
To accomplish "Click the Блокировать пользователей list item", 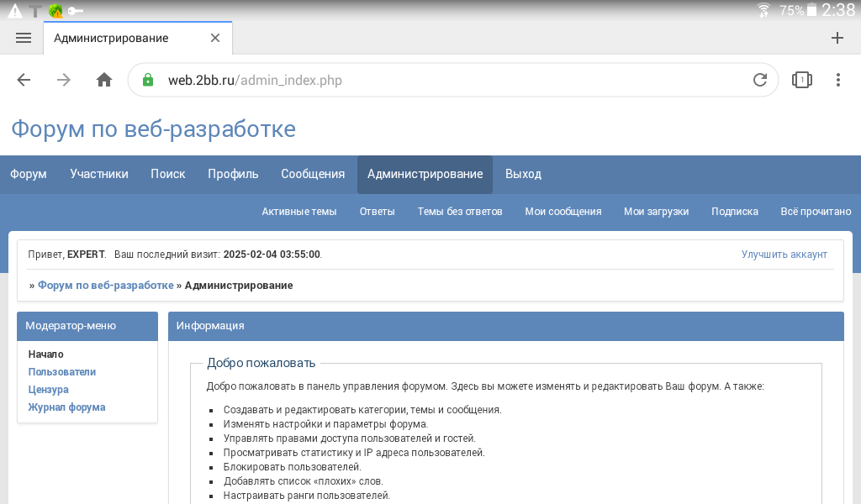I will pyautogui.click(x=292, y=467).
